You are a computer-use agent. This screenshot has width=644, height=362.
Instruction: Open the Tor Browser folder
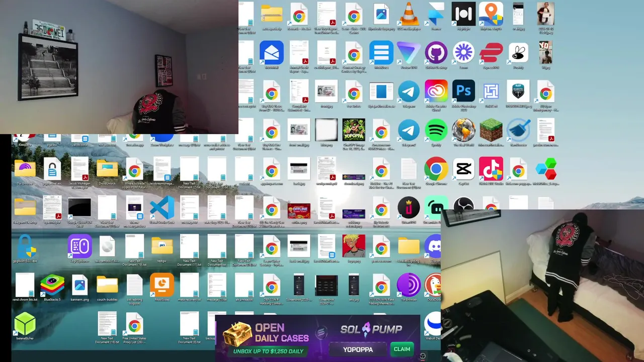click(x=25, y=169)
